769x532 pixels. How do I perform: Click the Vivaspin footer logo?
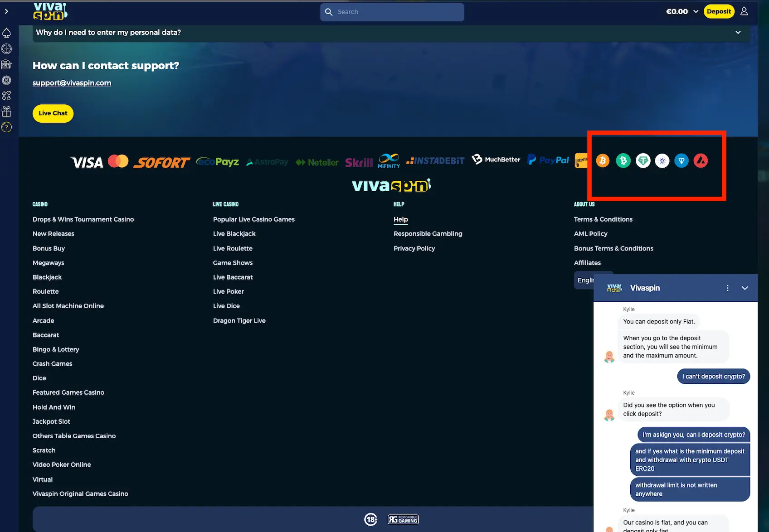392,185
